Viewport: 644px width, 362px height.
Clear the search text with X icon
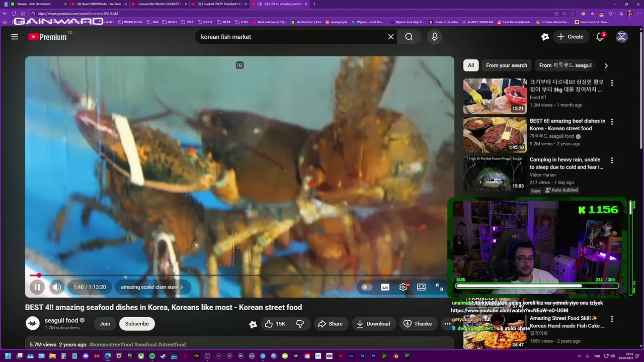click(391, 37)
